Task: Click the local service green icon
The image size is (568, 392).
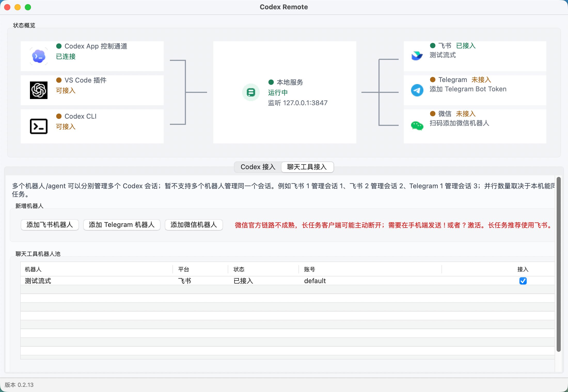Action: [251, 92]
